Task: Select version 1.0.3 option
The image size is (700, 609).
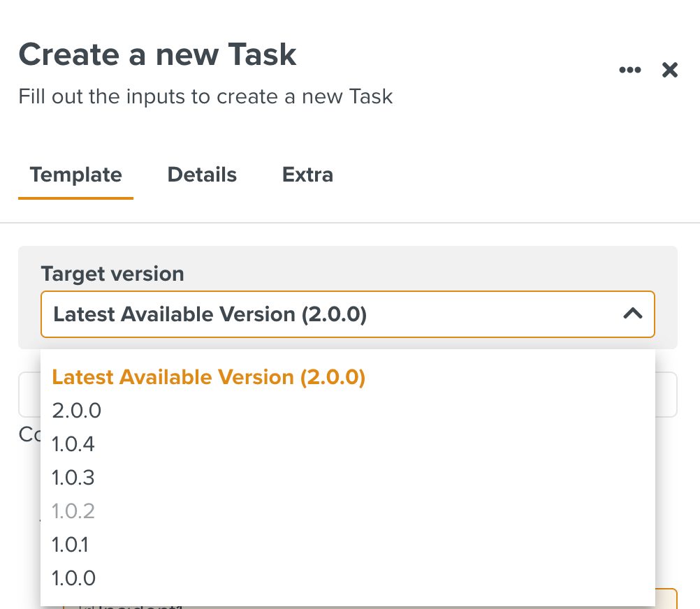Action: 73,478
